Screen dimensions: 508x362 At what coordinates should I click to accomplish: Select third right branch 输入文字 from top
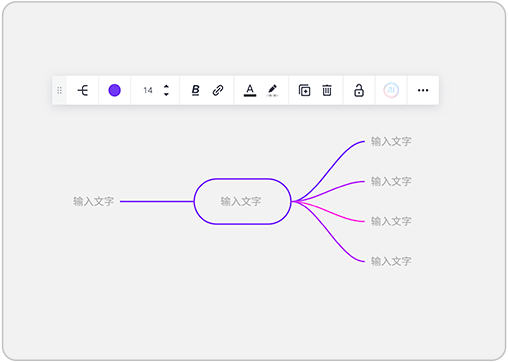click(x=391, y=221)
